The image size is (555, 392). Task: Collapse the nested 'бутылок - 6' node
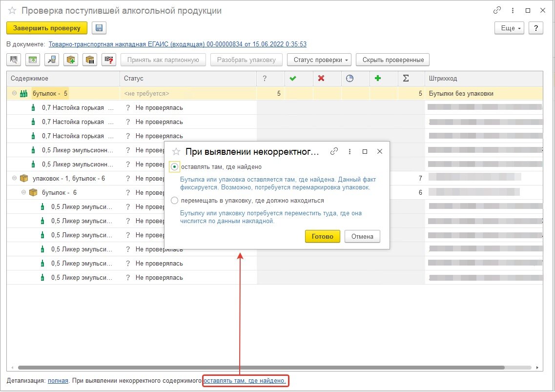pyautogui.click(x=23, y=192)
